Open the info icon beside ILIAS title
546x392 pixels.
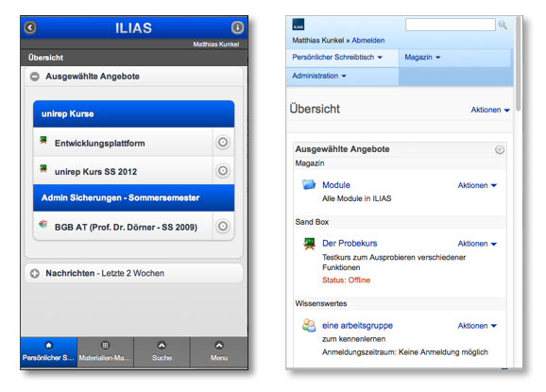tap(237, 27)
